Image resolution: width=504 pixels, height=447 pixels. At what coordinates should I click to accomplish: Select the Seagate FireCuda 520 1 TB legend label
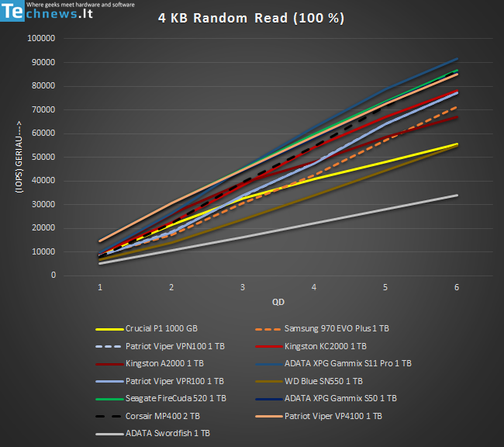click(176, 398)
